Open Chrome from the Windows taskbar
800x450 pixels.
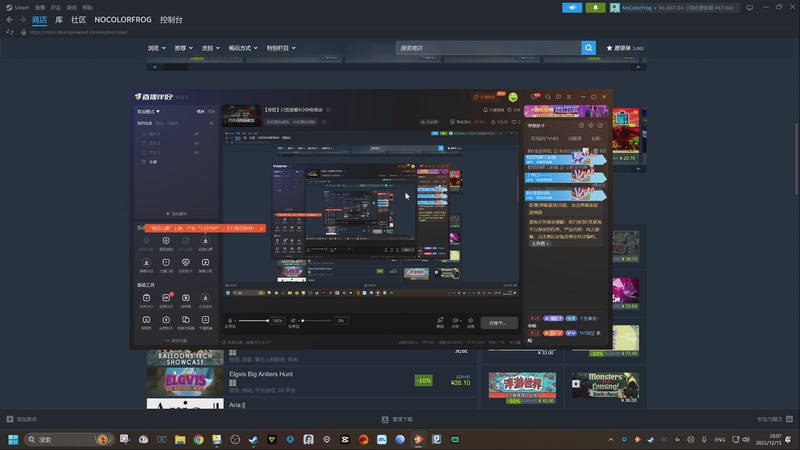click(x=198, y=439)
